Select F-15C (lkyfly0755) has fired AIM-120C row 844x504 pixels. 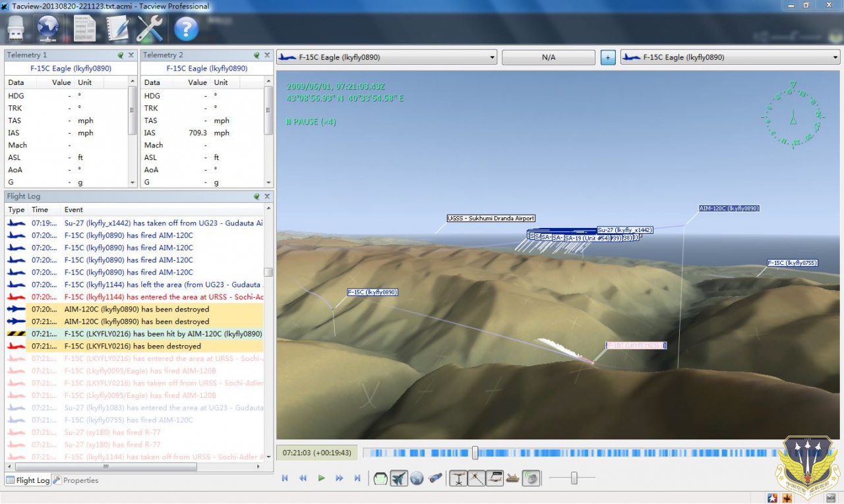(x=135, y=420)
